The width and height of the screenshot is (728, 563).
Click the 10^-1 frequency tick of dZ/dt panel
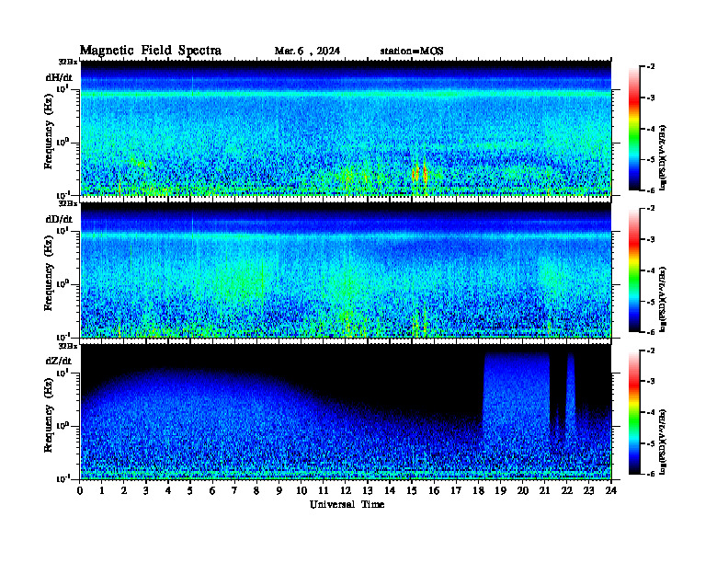(x=62, y=478)
